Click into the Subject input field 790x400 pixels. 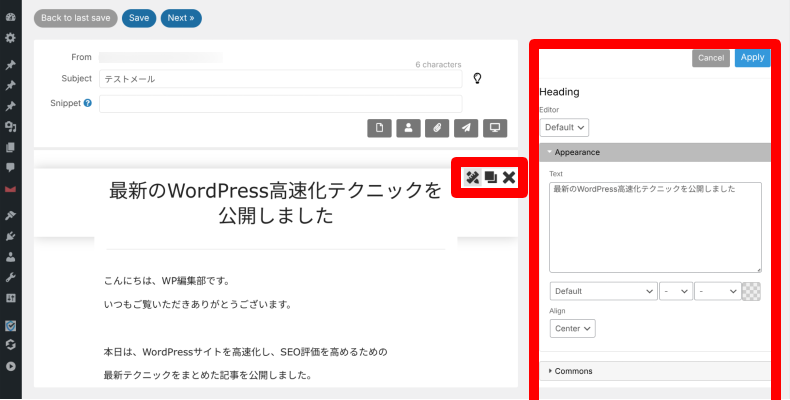(x=281, y=79)
